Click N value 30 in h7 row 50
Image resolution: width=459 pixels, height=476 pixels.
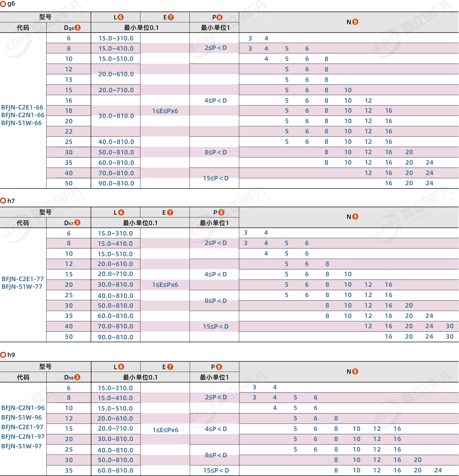[450, 336]
